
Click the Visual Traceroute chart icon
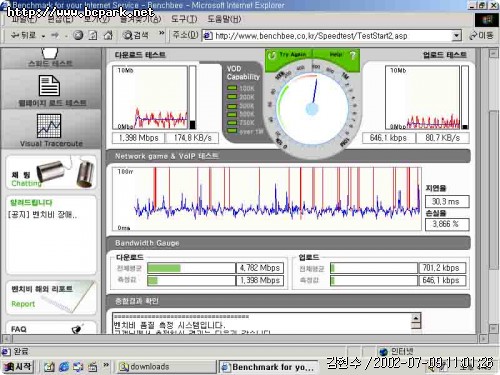[49, 126]
